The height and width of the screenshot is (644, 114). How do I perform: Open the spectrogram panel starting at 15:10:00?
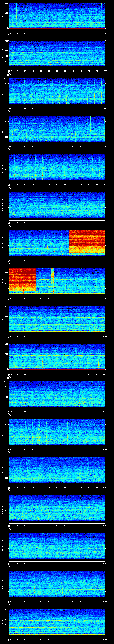(x=57, y=356)
